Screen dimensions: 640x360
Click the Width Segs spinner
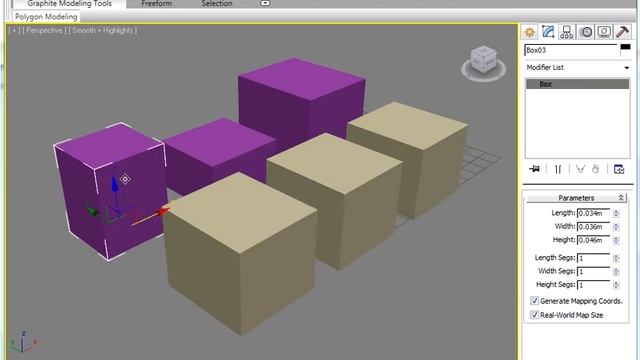[616, 271]
